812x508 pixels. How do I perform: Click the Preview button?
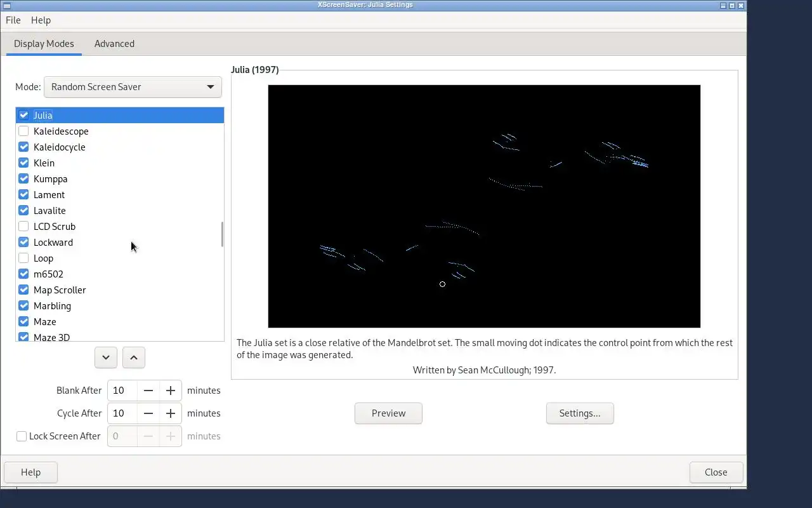point(388,413)
